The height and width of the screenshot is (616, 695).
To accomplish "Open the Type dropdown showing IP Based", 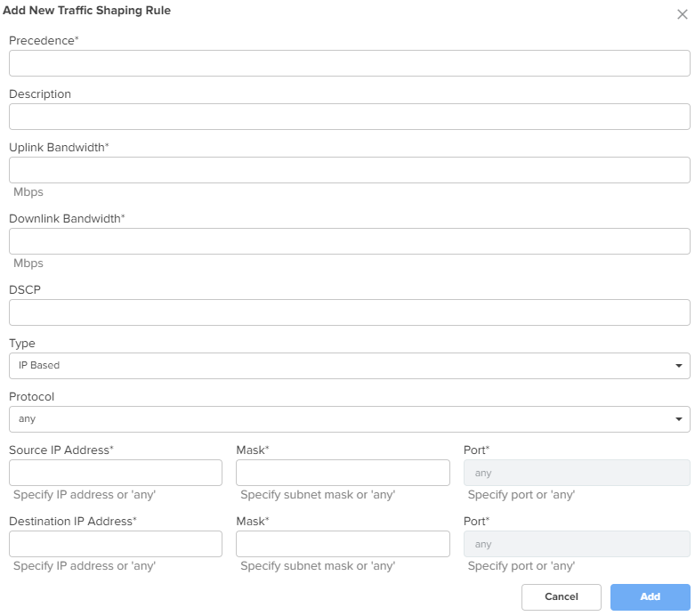I will coord(349,366).
